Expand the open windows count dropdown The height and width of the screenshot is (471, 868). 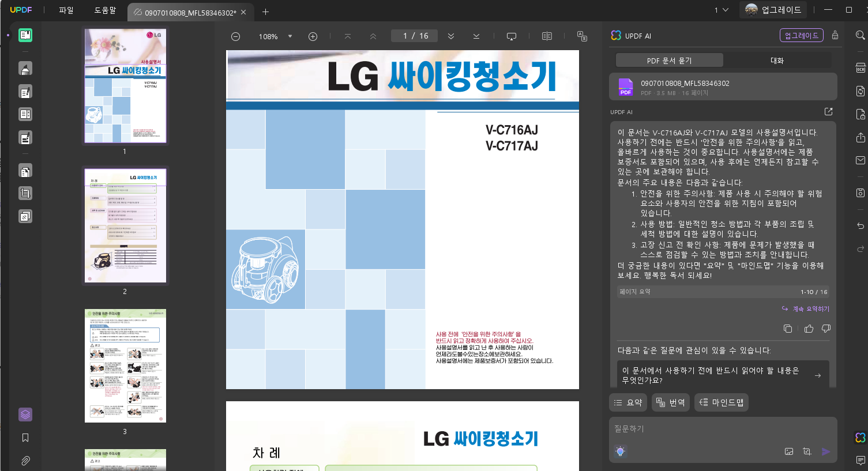(x=722, y=10)
